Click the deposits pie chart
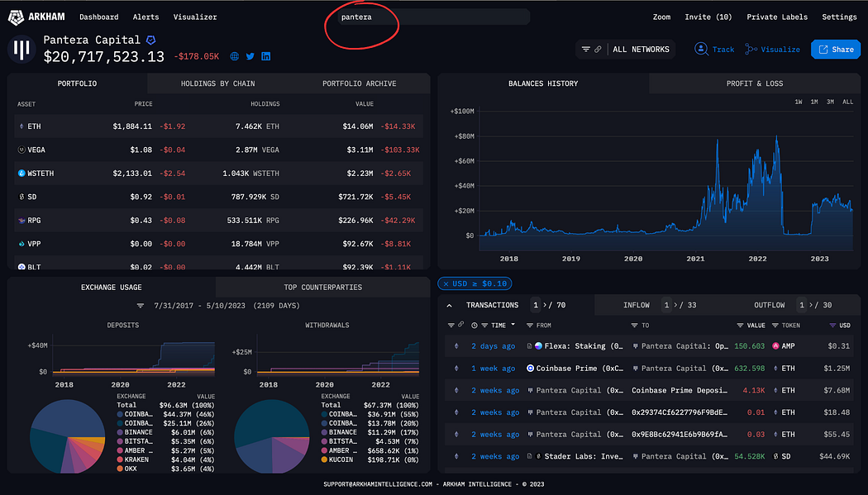The width and height of the screenshot is (868, 495). 67,436
